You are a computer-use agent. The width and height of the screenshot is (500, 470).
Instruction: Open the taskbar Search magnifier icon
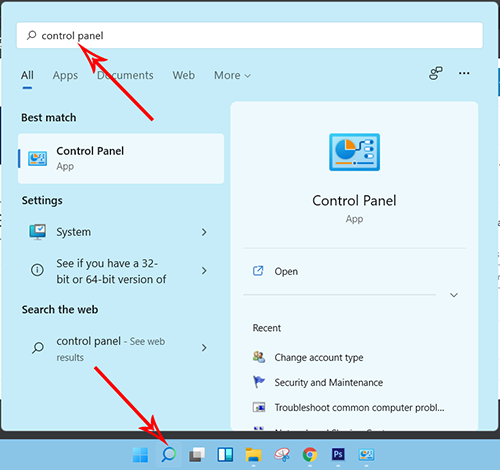click(169, 455)
